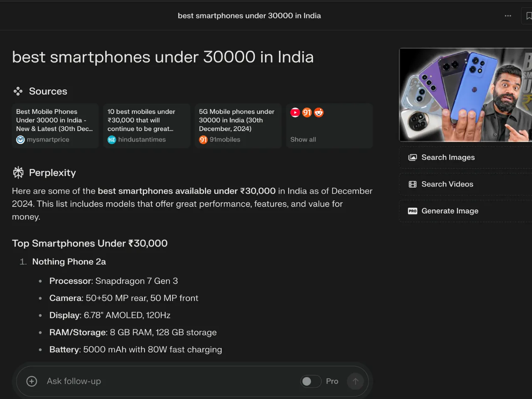
Task: Focus the Ask follow-up input field
Action: [x=170, y=381]
